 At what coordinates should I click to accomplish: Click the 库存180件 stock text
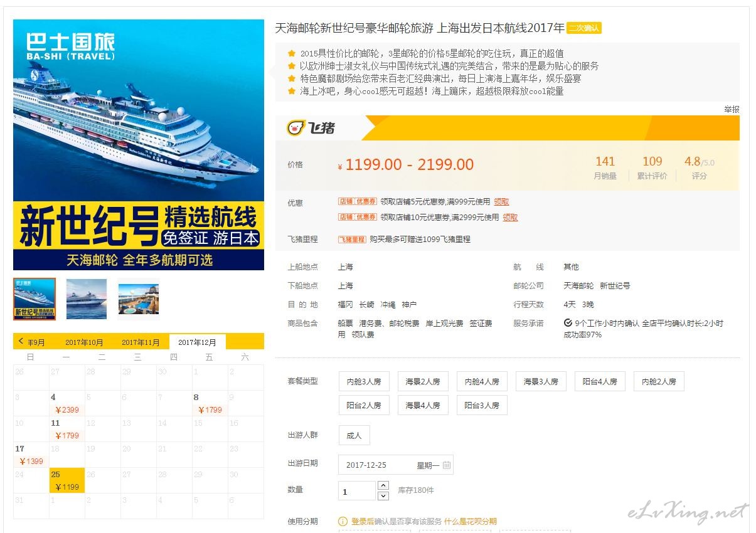click(x=416, y=490)
